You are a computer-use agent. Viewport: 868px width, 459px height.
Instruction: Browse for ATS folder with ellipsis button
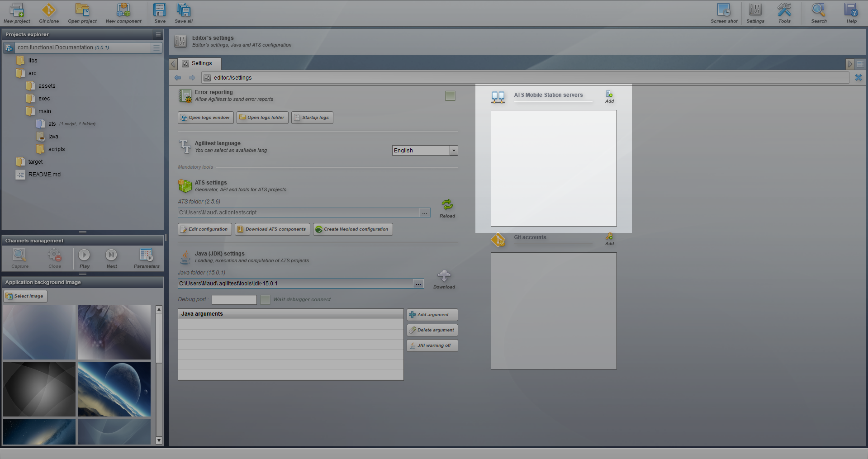tap(425, 213)
